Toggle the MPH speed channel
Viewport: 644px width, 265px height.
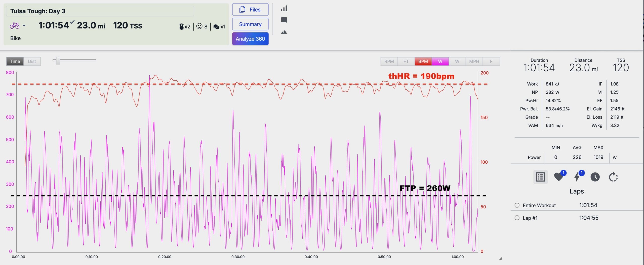click(x=474, y=61)
